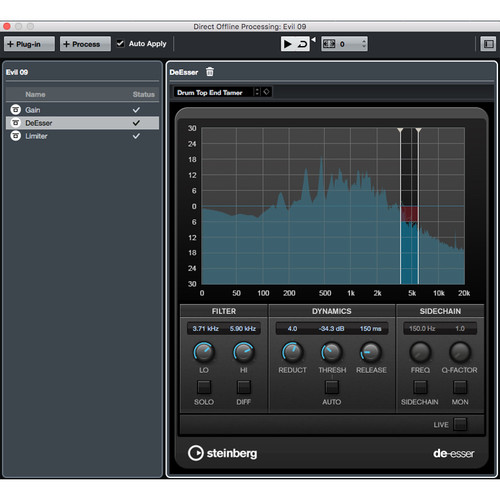Enable the SOLO filter button

(x=204, y=387)
